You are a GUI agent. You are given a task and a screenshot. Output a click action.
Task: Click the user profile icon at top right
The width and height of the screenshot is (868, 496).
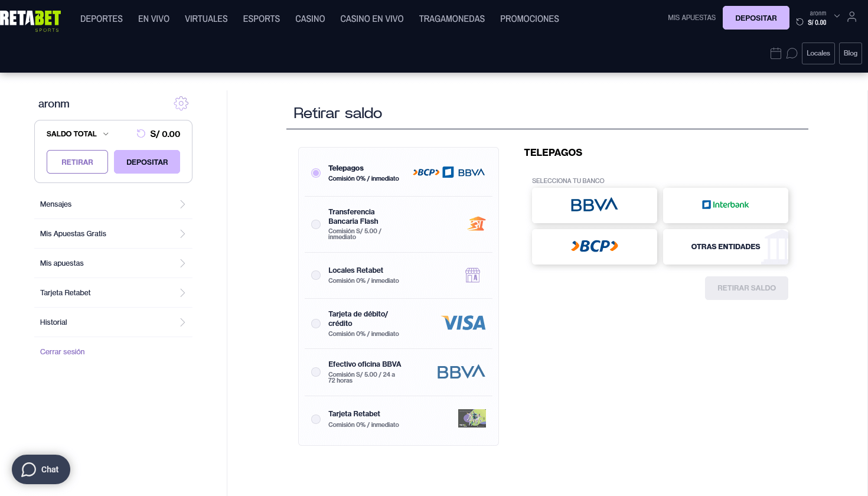(x=851, y=17)
